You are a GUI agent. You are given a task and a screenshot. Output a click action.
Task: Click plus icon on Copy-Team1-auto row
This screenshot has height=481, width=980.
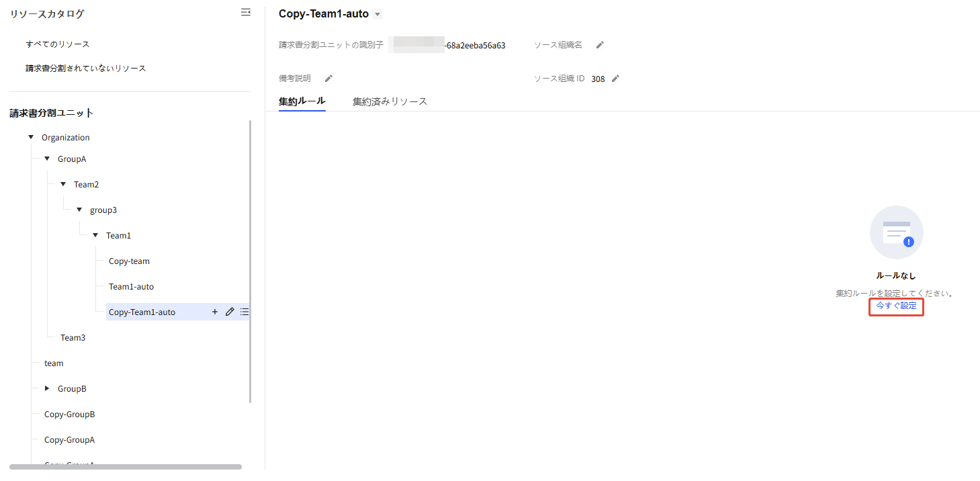(x=215, y=312)
